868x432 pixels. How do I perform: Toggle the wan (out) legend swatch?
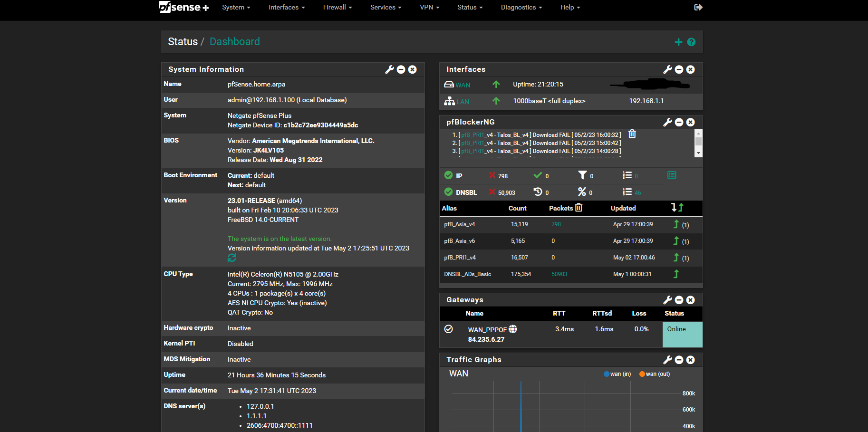pos(642,374)
